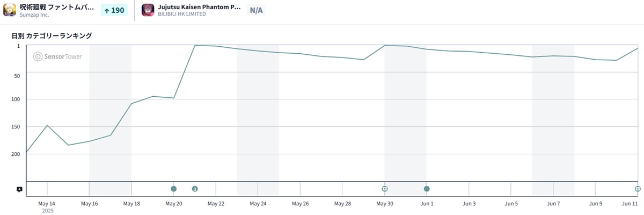The image size is (644, 215).
Task: Select the Jun 1 solid event marker
Action: point(427,189)
